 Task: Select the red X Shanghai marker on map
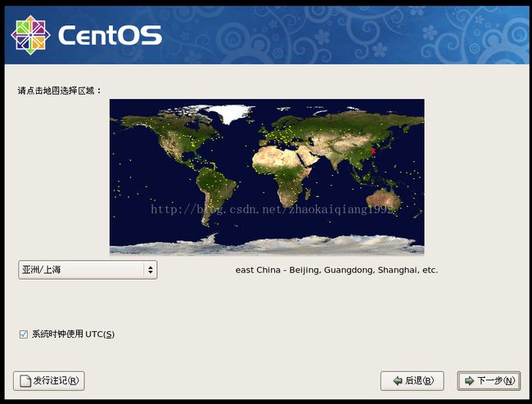(373, 150)
